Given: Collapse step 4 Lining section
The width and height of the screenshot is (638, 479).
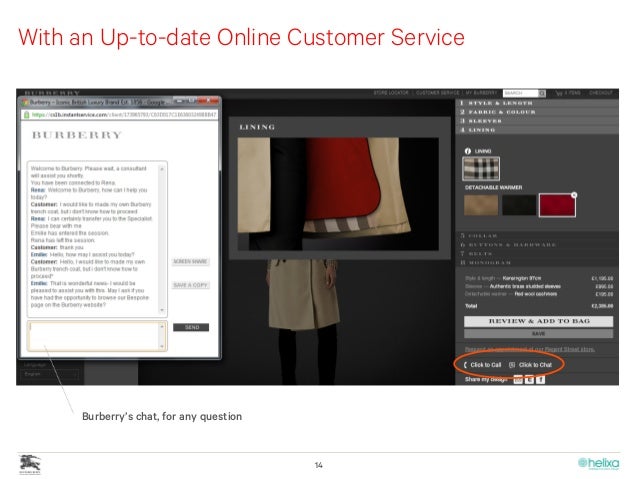Looking at the screenshot, I should point(537,130).
